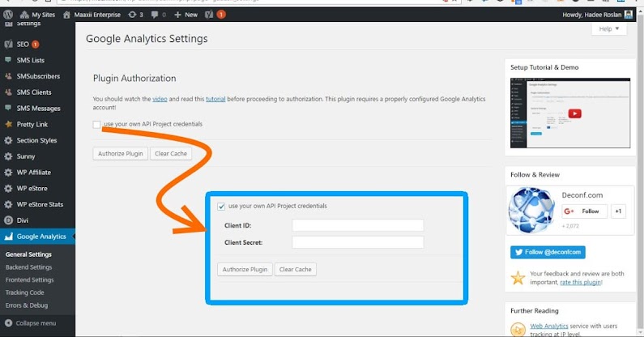
Task: Go to Frontend Settings submenu
Action: 30,279
